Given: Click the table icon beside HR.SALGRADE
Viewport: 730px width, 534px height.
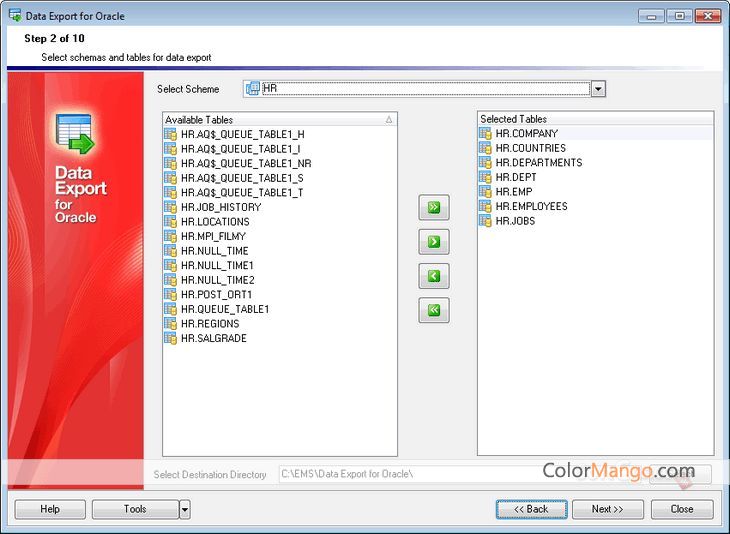Looking at the screenshot, I should pyautogui.click(x=170, y=338).
